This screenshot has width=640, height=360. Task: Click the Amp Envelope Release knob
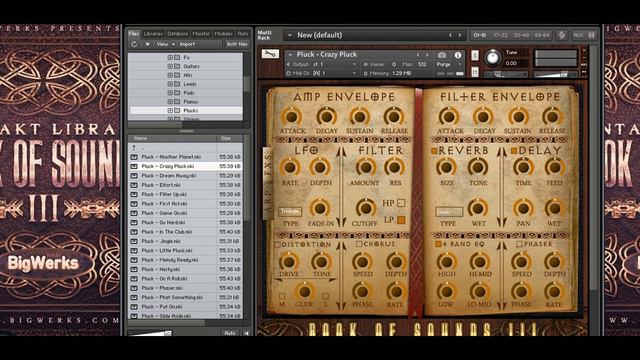393,117
